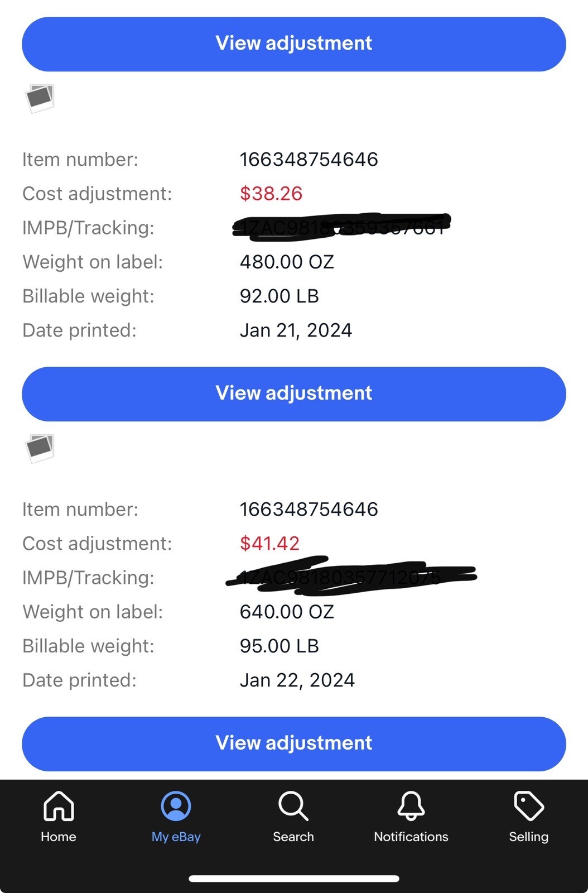Tap image placeholder icon above $41.42 entry

coord(40,449)
